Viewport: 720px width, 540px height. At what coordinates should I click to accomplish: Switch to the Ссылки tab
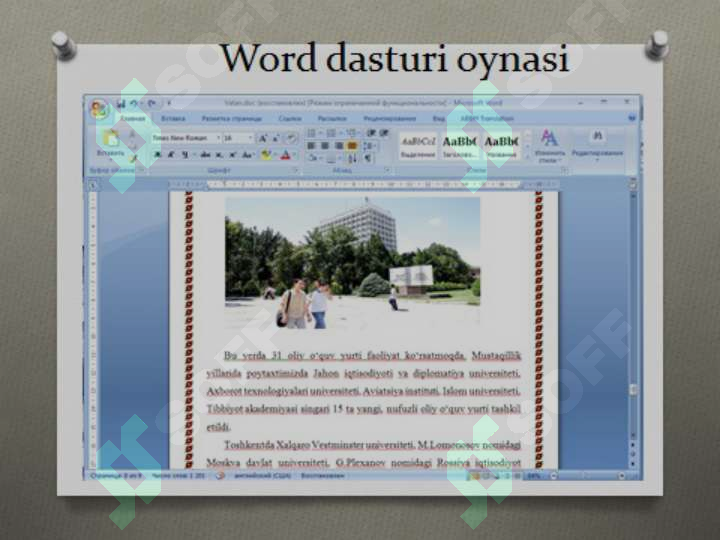click(x=290, y=118)
